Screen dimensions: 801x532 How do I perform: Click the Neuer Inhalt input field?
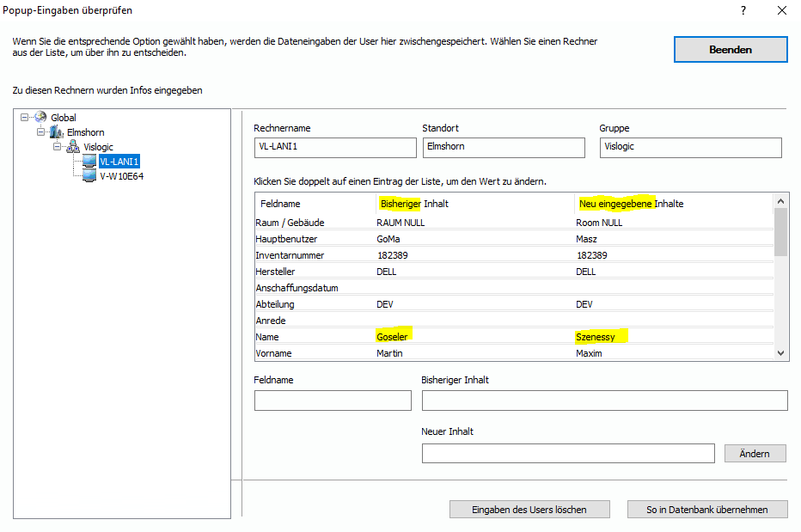click(x=568, y=453)
